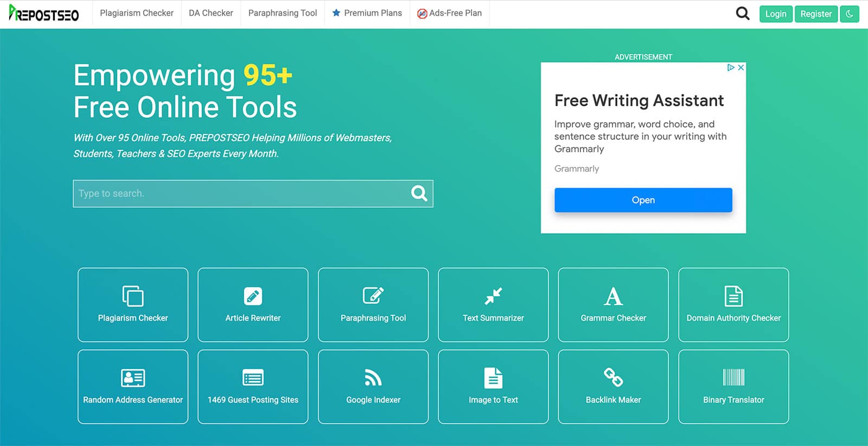Close the Grammarly advertisement

click(741, 67)
